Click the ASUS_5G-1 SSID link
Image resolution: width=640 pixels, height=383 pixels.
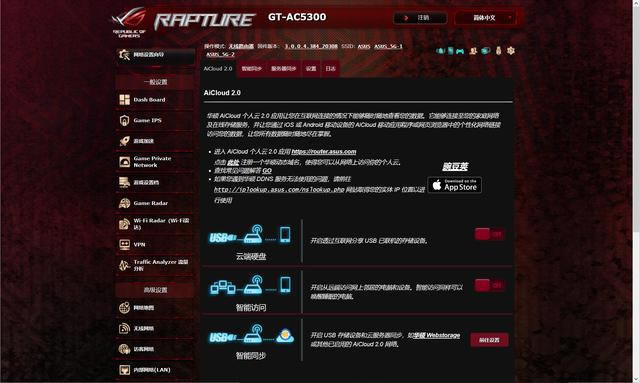[x=388, y=47]
